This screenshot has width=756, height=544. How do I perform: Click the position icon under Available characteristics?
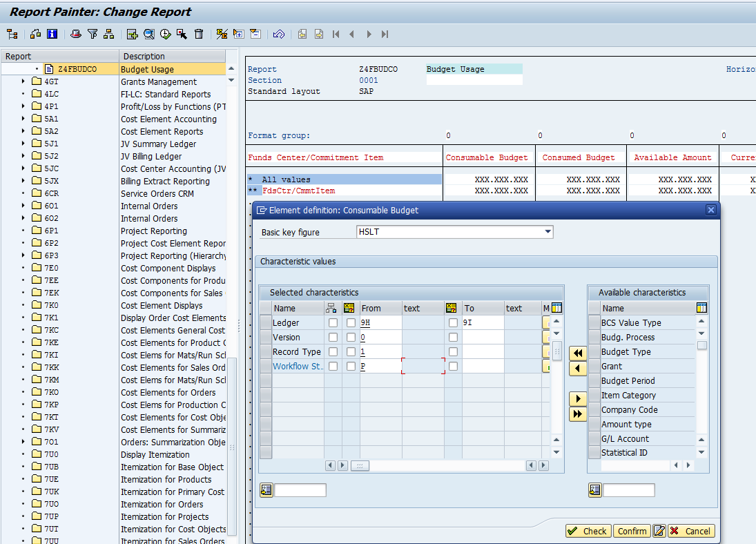[x=595, y=490]
